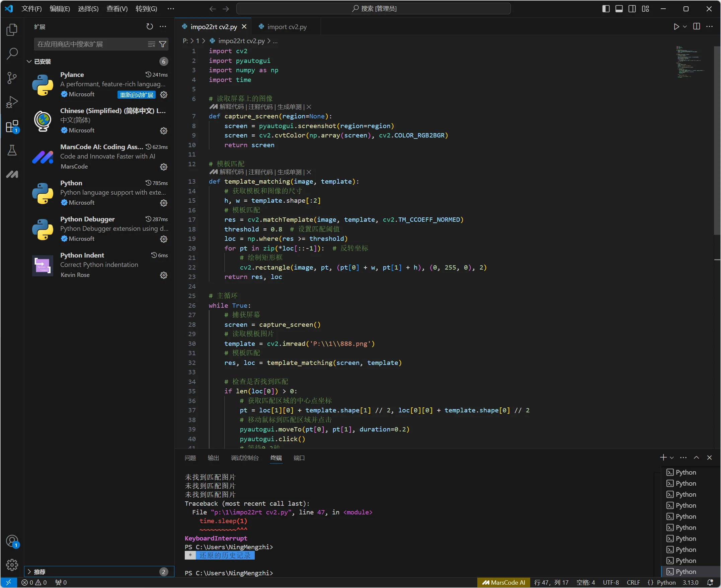Open the 问题 panel tab
This screenshot has height=588, width=721.
pos(190,458)
